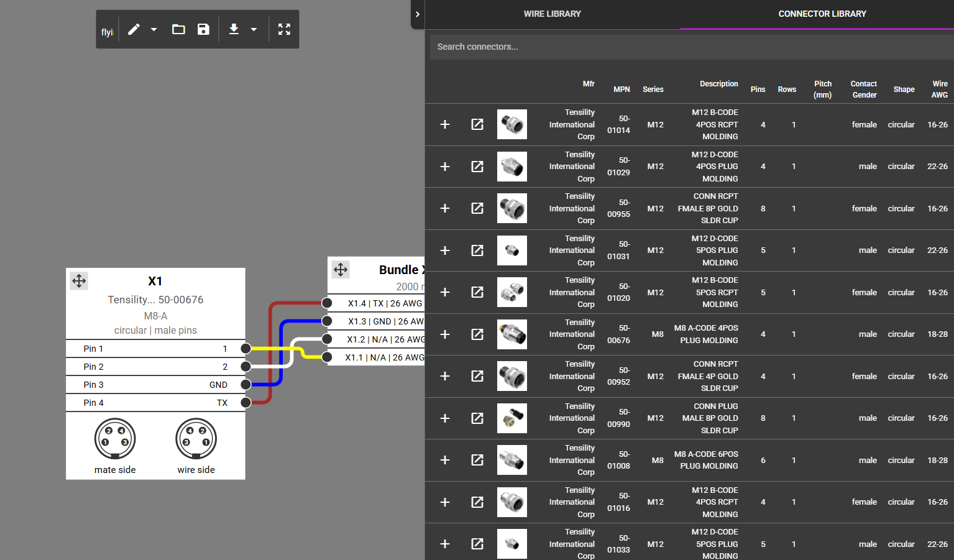Collapse the library panel using the chevron
The width and height of the screenshot is (954, 560).
[x=417, y=14]
